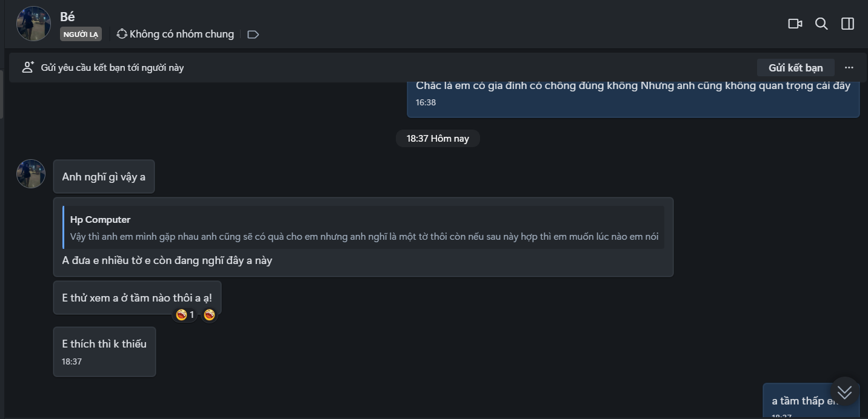Click the 18:37 Hôm nay date separator
This screenshot has height=419, width=868.
438,139
